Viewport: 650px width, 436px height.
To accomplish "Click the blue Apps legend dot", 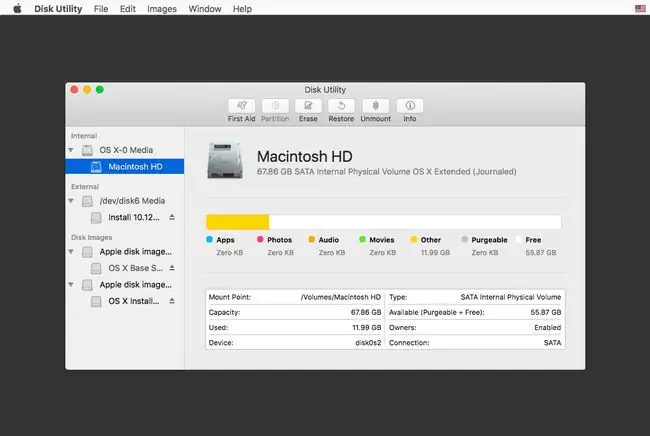I will point(209,239).
